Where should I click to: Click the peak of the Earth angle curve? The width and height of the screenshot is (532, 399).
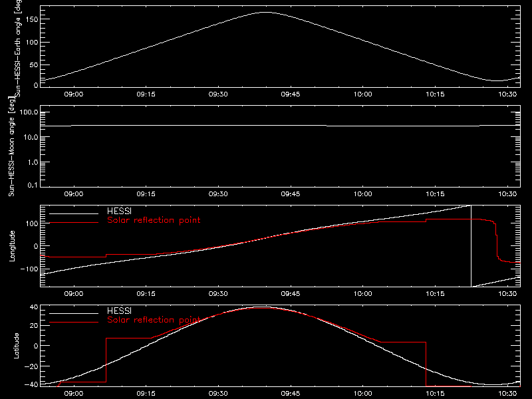[265, 12]
